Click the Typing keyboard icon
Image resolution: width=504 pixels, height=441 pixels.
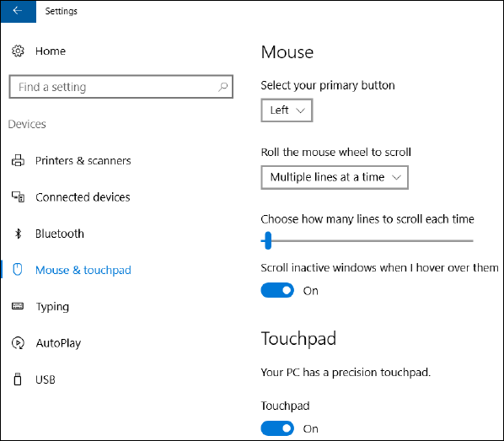click(18, 306)
